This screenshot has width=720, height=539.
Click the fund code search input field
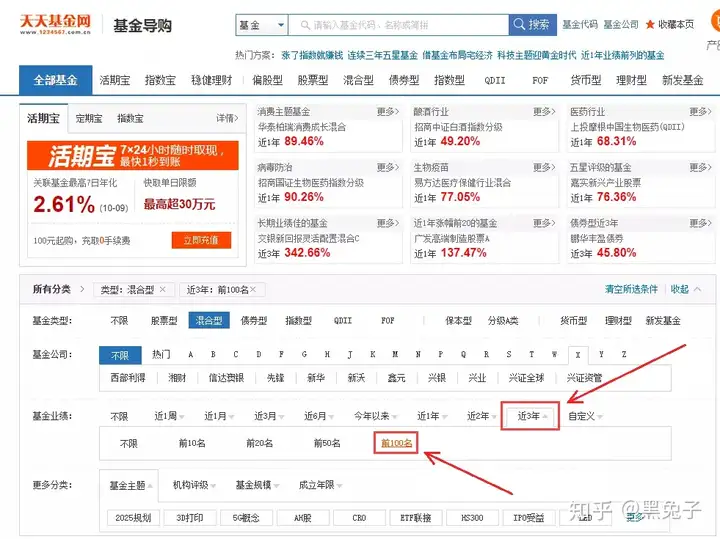point(398,25)
